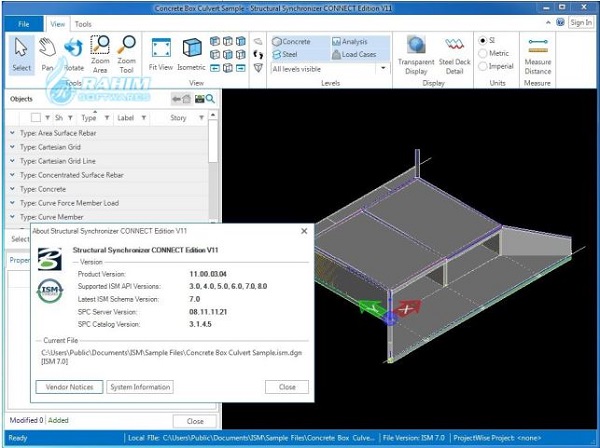Open the Label column filter
The image size is (600, 448).
tap(144, 118)
